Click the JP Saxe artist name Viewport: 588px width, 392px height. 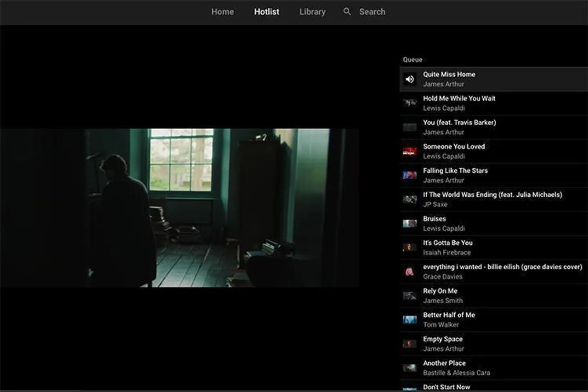(435, 205)
